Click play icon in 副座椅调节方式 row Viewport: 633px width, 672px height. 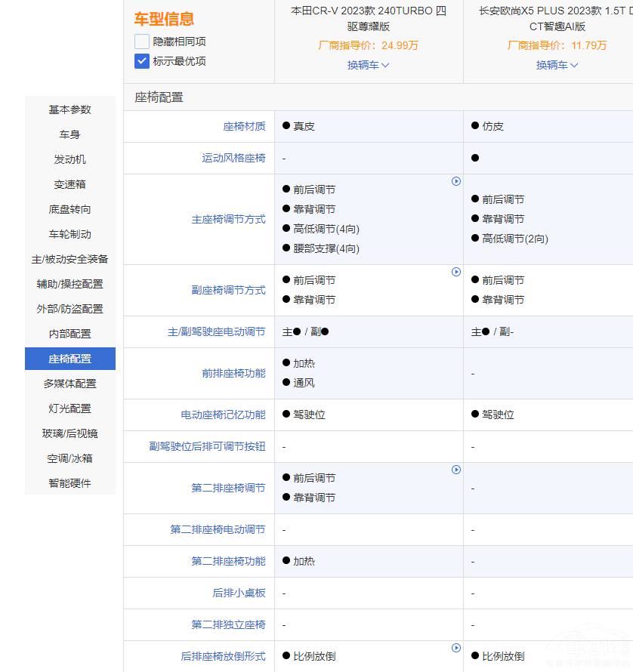(456, 272)
